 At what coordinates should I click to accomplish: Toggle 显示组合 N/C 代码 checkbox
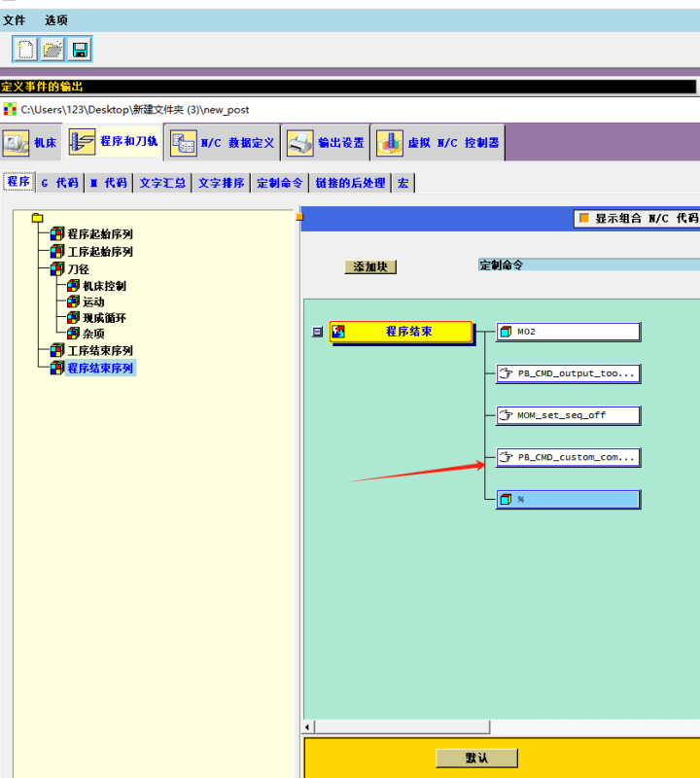(x=585, y=219)
